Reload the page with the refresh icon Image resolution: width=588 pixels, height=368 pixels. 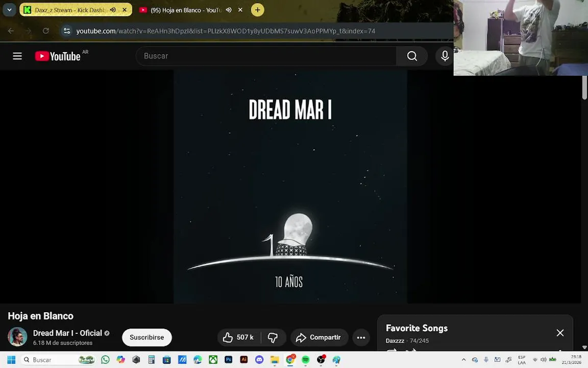(46, 31)
